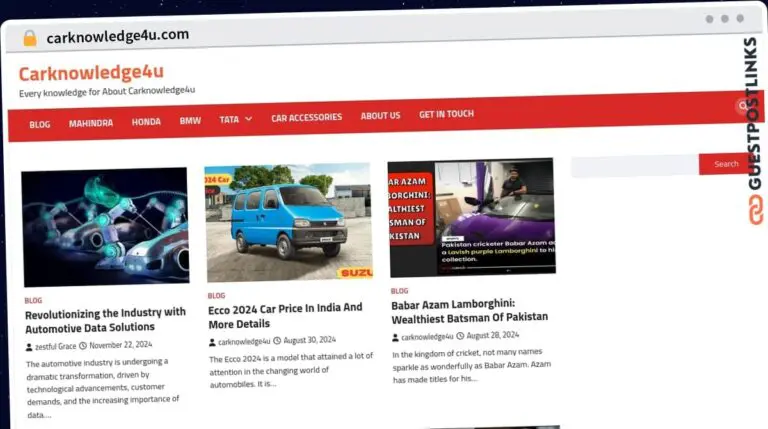This screenshot has width=768, height=429.
Task: Click clock icon beside August 30, 2024
Action: click(x=277, y=340)
